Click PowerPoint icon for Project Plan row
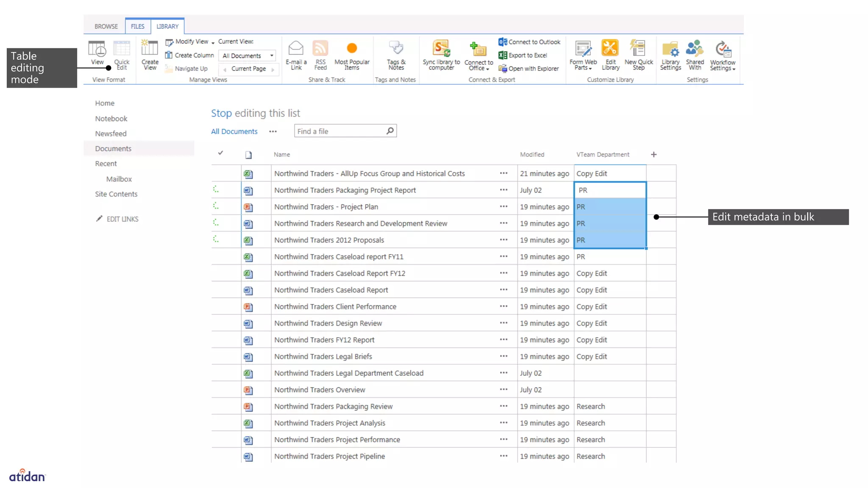 [x=248, y=207]
